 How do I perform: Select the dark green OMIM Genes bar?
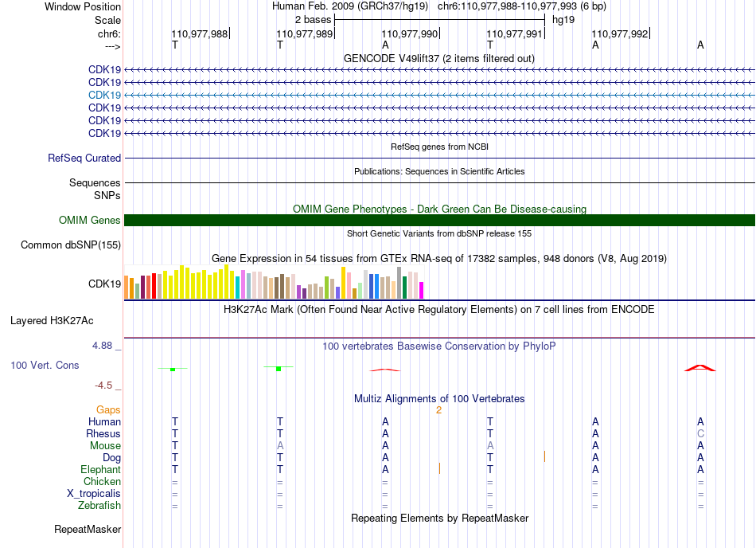coord(439,220)
